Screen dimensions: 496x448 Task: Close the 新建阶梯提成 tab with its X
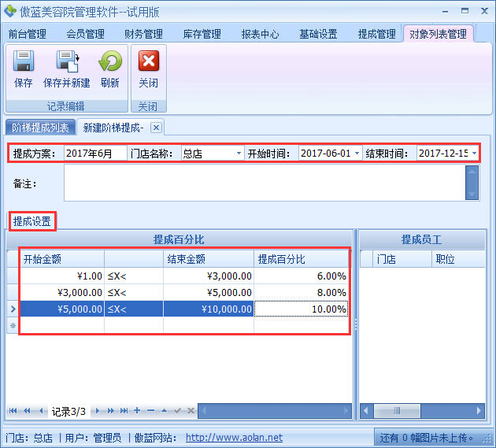click(156, 128)
